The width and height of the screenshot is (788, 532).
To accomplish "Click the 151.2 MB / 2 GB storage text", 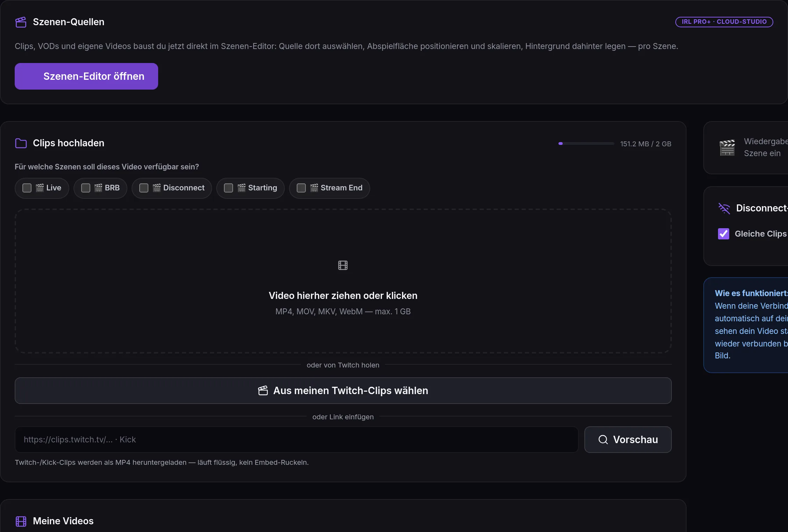I will coord(646,144).
